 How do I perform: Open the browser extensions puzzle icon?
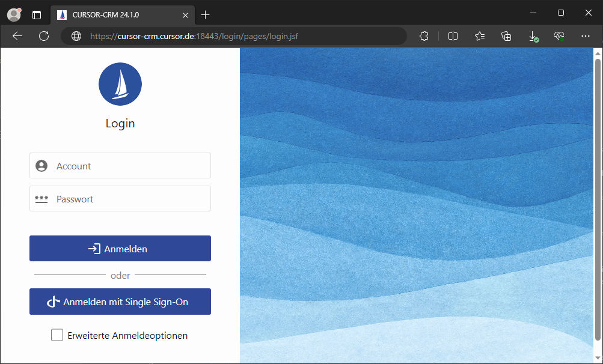[x=424, y=36]
